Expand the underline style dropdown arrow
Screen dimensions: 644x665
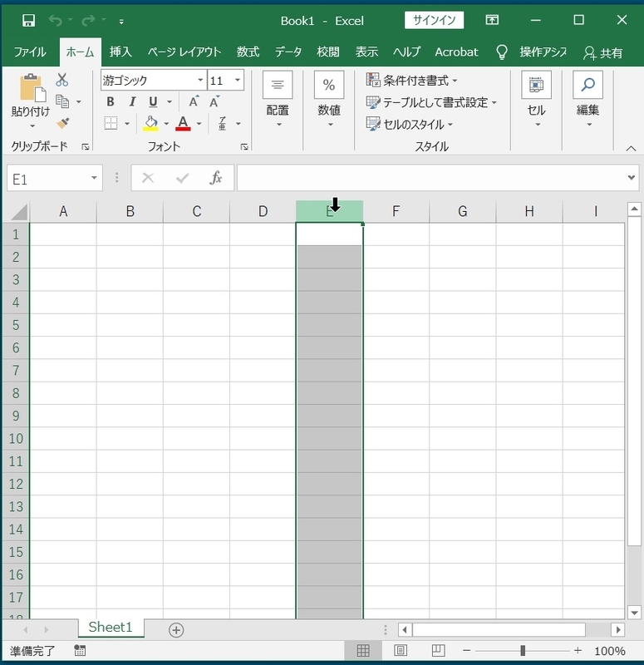pyautogui.click(x=170, y=101)
